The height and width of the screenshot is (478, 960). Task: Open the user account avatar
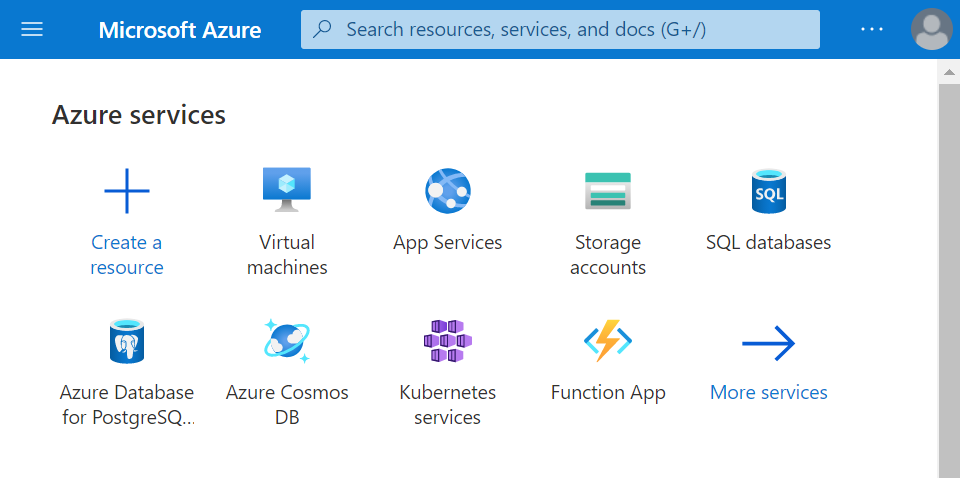(932, 29)
